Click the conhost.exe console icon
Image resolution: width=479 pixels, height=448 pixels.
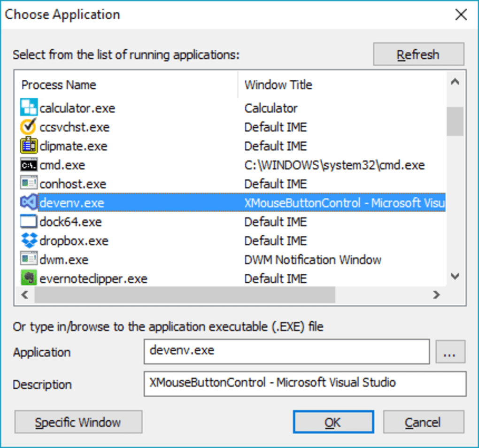28,184
